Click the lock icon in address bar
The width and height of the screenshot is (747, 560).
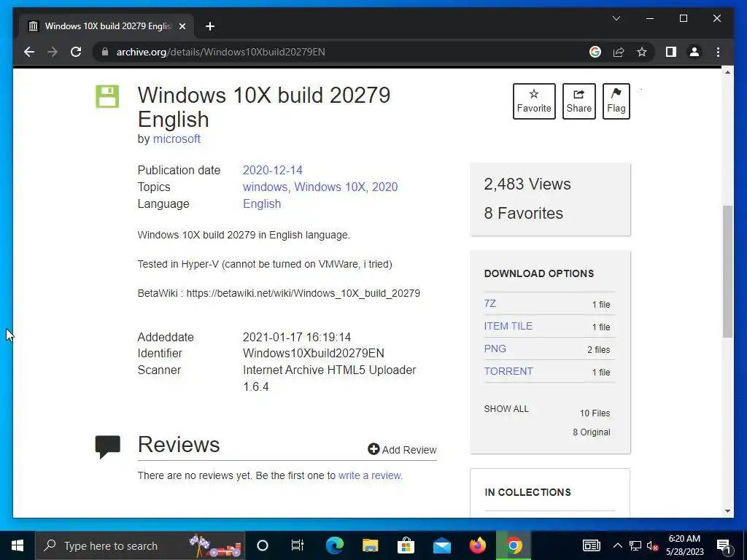pyautogui.click(x=105, y=52)
